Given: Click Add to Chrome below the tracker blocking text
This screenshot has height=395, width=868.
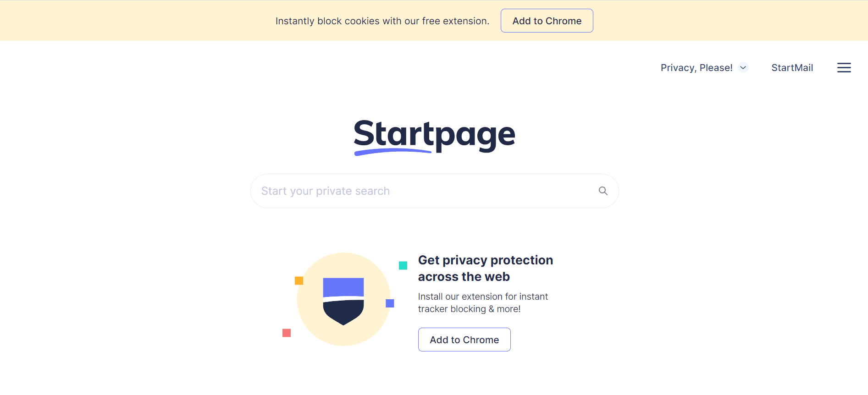Looking at the screenshot, I should [464, 340].
